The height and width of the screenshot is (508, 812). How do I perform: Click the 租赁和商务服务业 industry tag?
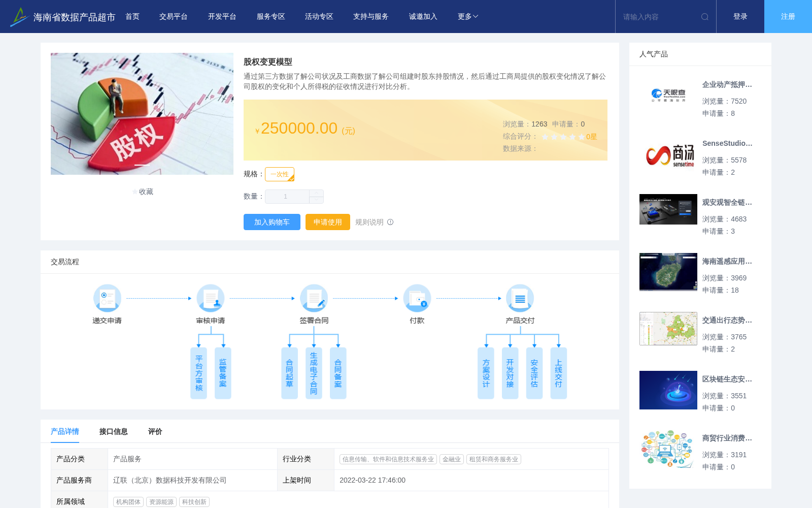[494, 459]
